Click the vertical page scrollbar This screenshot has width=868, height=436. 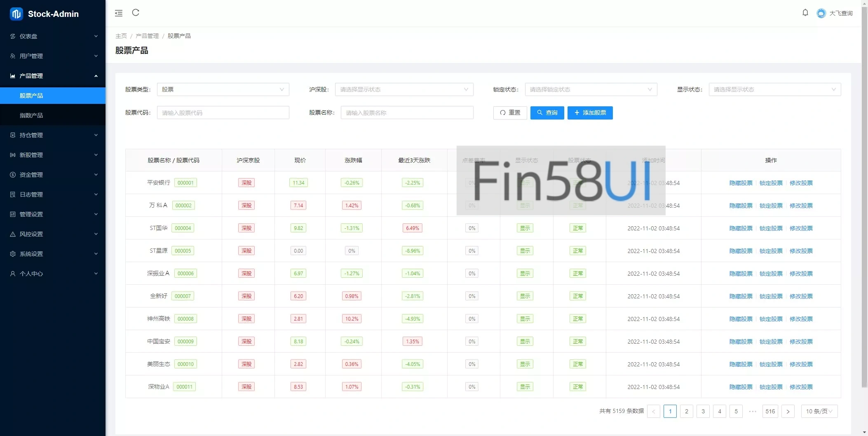(x=864, y=206)
